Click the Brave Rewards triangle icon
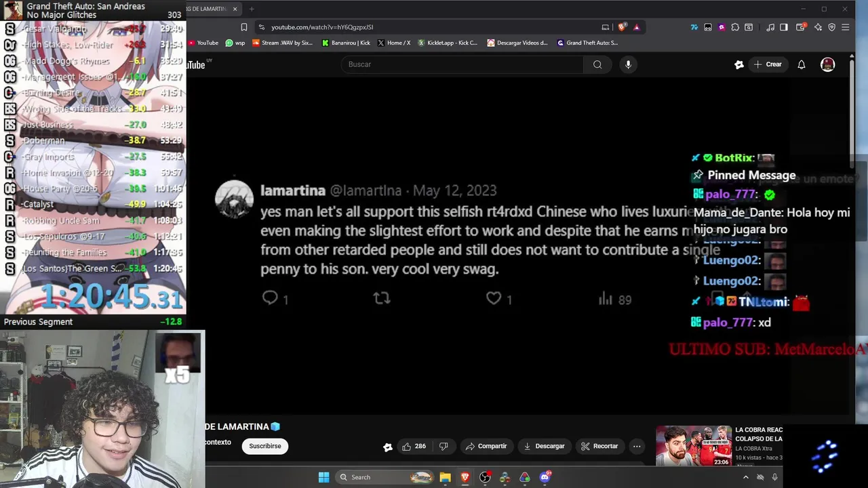Screen dimensions: 868x488 coord(636,27)
